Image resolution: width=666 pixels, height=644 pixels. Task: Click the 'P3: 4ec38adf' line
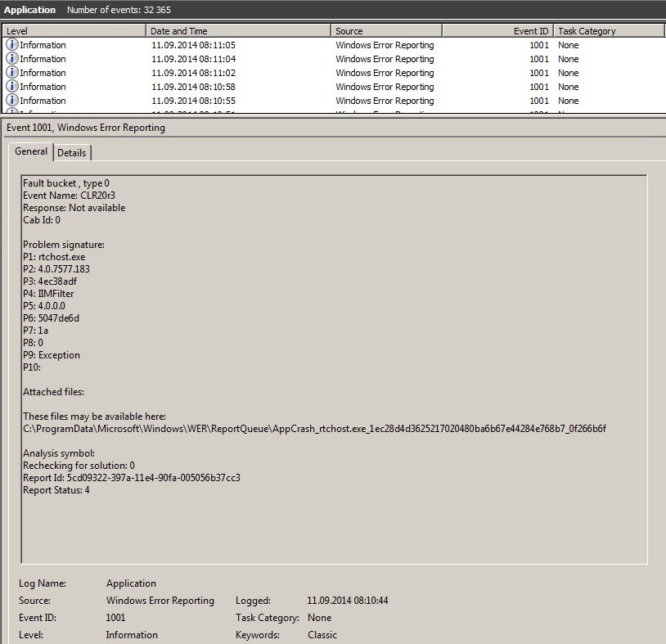[x=50, y=281]
